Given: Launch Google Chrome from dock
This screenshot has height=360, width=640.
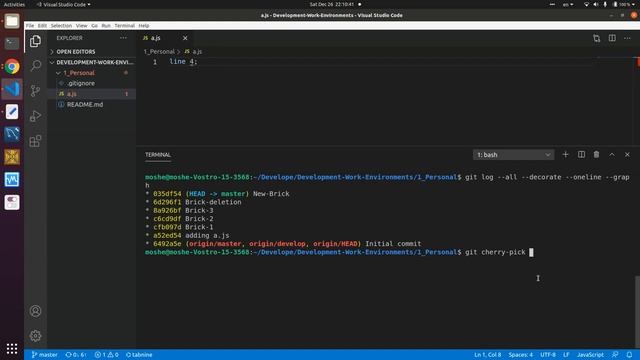Looking at the screenshot, I should click(x=12, y=66).
